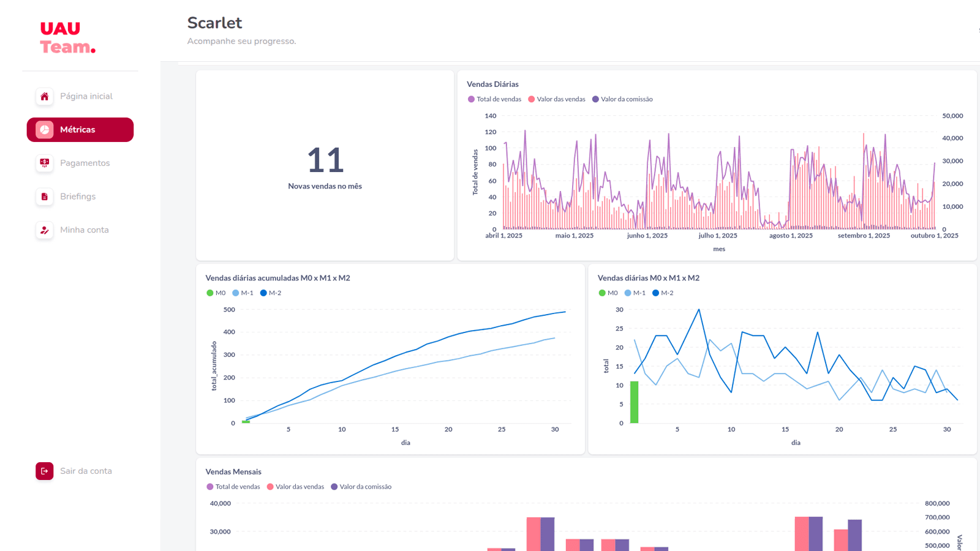The image size is (980, 551).
Task: Click the UAU Team logo
Action: pyautogui.click(x=67, y=38)
